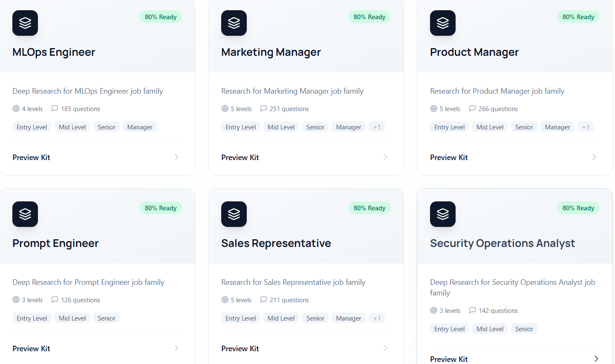Open Preview Kit for MLOps Engineer
Screen dimensions: 615x364
point(31,157)
